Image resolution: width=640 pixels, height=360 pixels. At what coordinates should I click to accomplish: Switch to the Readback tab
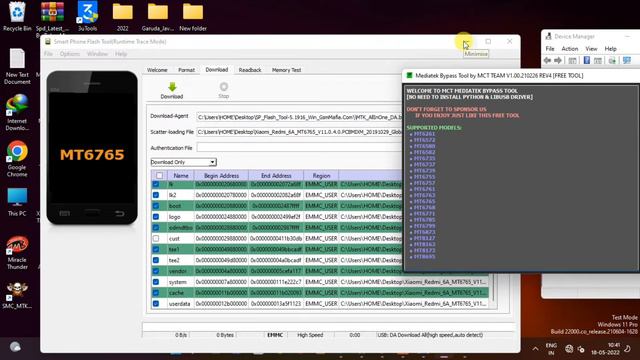pyautogui.click(x=250, y=70)
